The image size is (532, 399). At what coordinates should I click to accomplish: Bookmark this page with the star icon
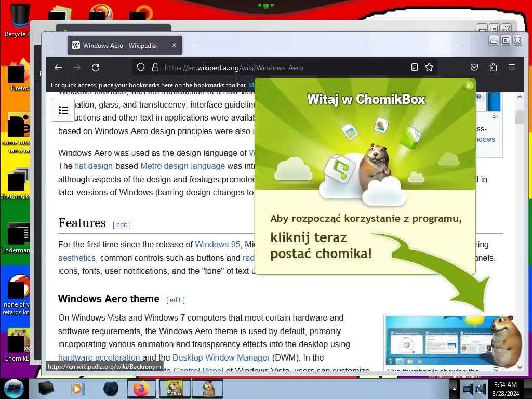pos(429,67)
